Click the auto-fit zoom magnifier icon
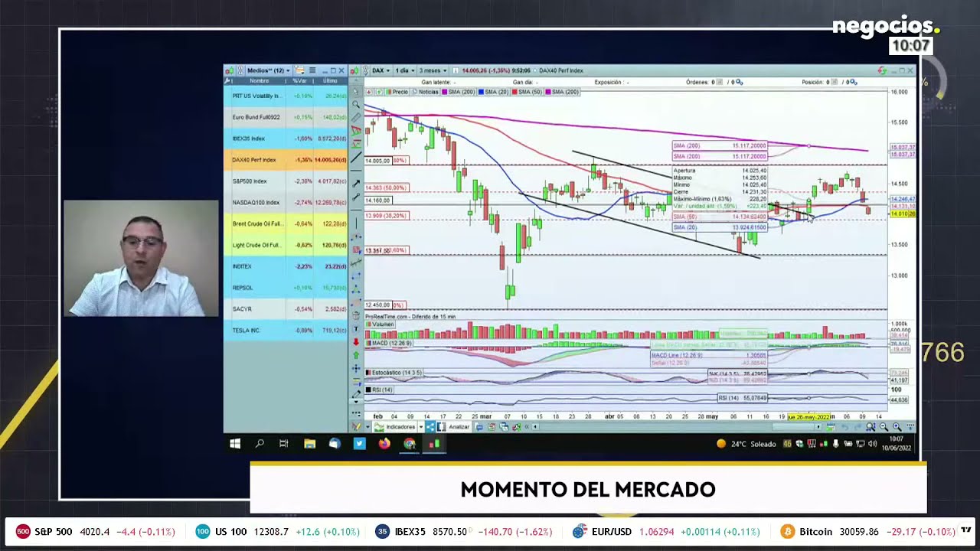The width and height of the screenshot is (980, 551). [871, 426]
